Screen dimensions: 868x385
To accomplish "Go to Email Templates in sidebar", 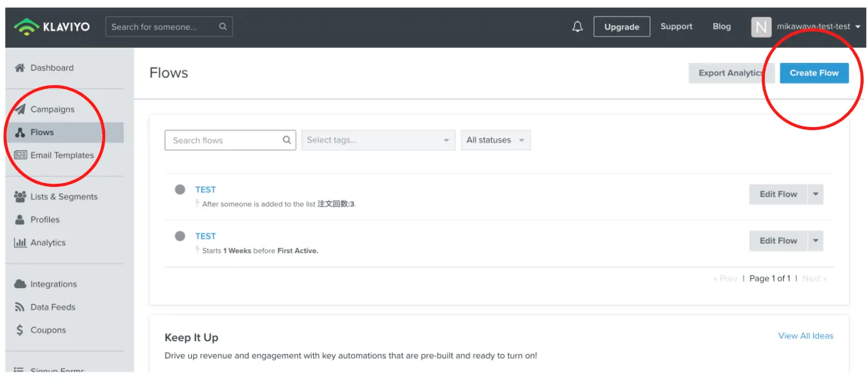I will [62, 155].
